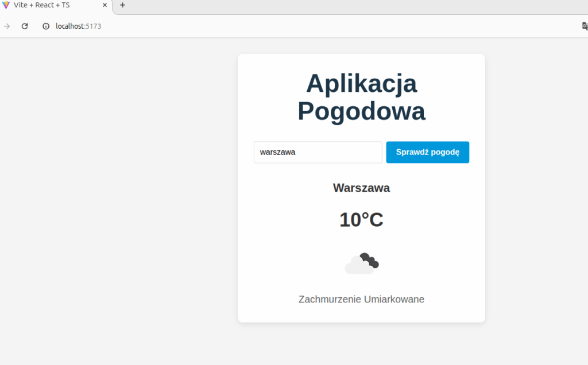Click the Zachmurzenie Umiarkowane description
Screen dimensions: 588x365
362,300
